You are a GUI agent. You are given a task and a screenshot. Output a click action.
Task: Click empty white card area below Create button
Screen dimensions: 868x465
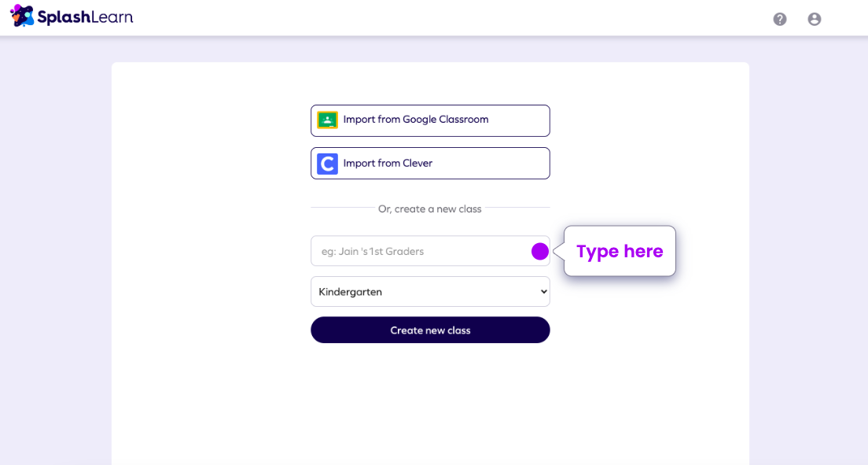(x=430, y=401)
